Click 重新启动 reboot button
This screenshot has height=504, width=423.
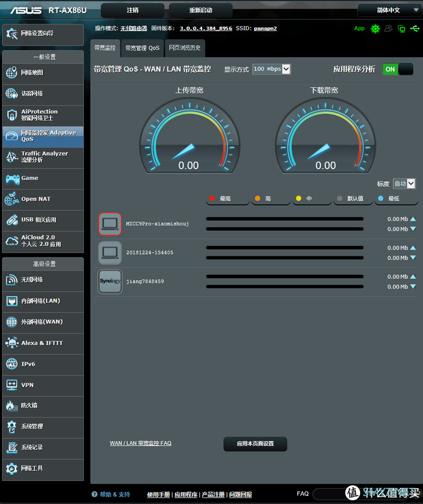pyautogui.click(x=200, y=11)
